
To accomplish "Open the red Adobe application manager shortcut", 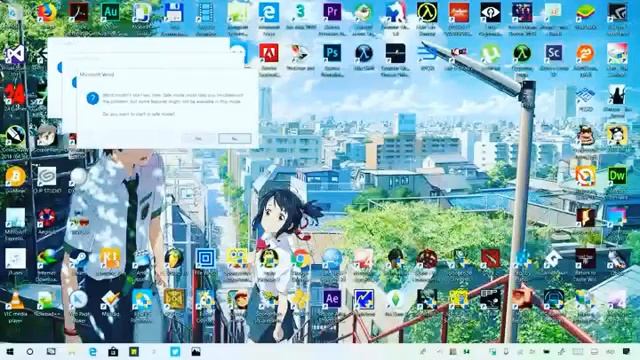I will coord(269,53).
